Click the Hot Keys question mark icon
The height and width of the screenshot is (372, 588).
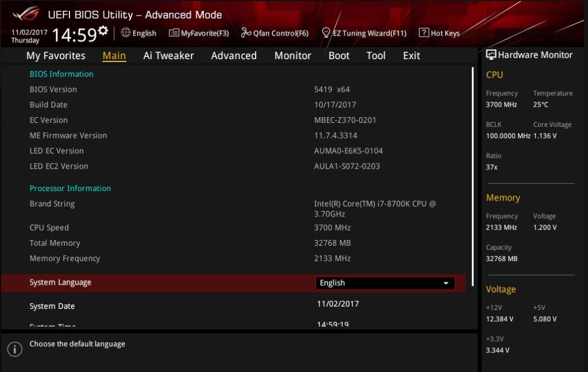[x=423, y=33]
